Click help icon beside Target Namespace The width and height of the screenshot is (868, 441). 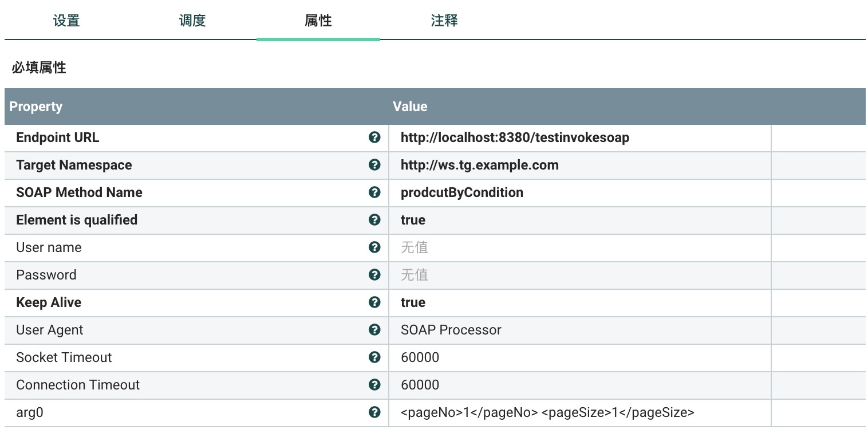(x=374, y=165)
